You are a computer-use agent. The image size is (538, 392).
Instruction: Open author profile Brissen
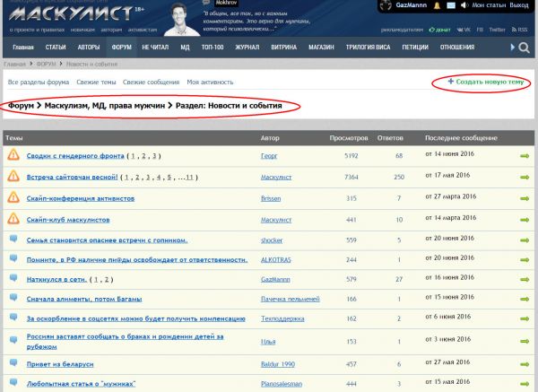tap(273, 197)
